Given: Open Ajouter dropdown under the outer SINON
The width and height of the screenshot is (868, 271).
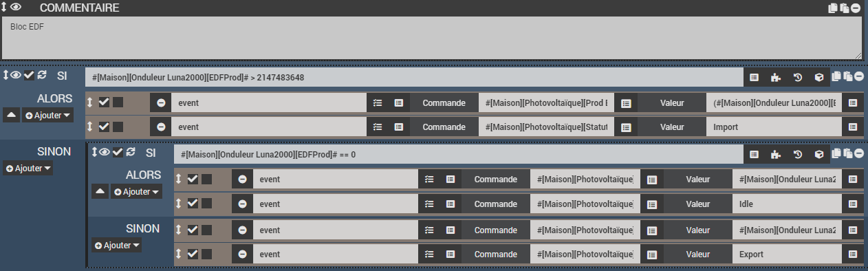Looking at the screenshot, I should click(x=28, y=168).
